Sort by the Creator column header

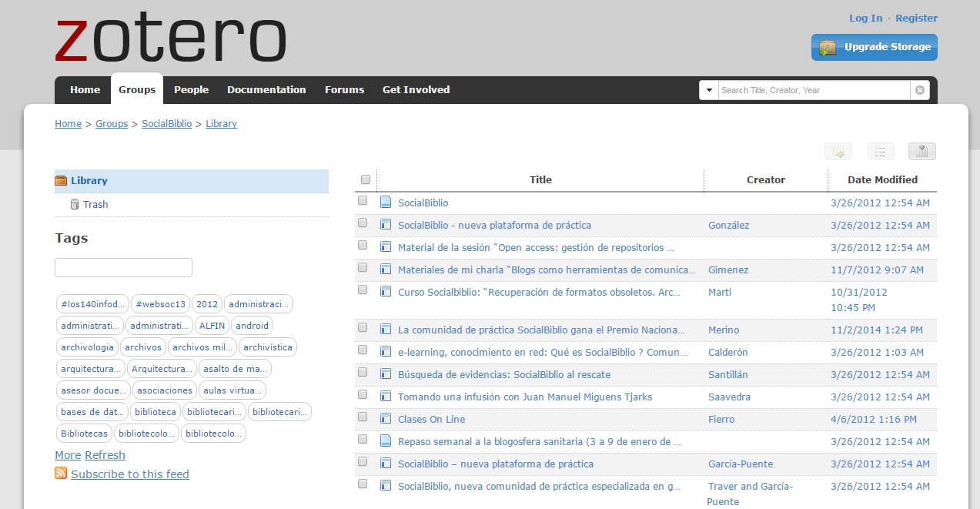coord(766,179)
